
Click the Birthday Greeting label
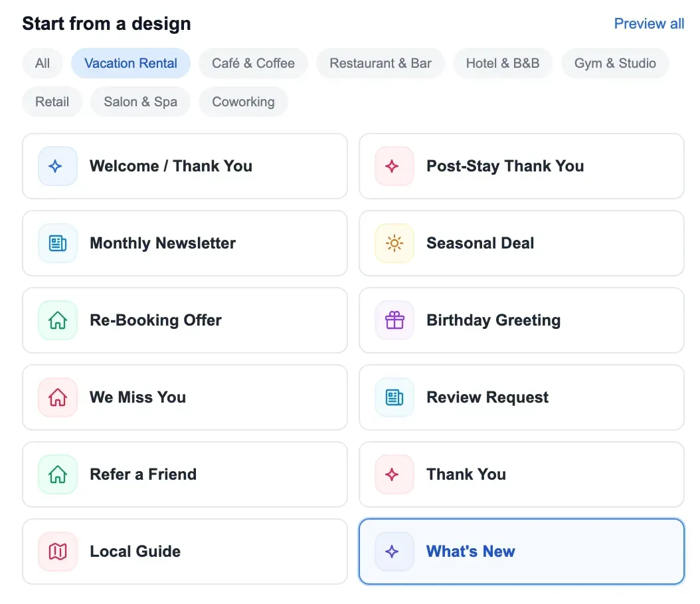coord(493,320)
